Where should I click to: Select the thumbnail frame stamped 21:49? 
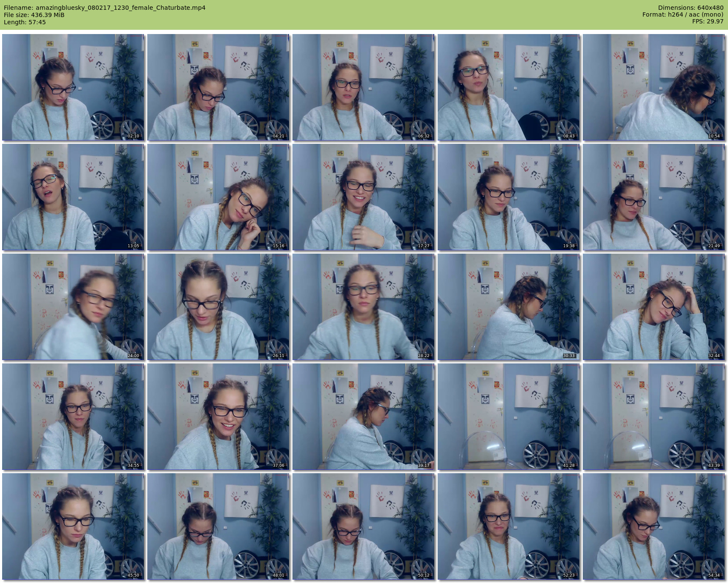tap(654, 197)
